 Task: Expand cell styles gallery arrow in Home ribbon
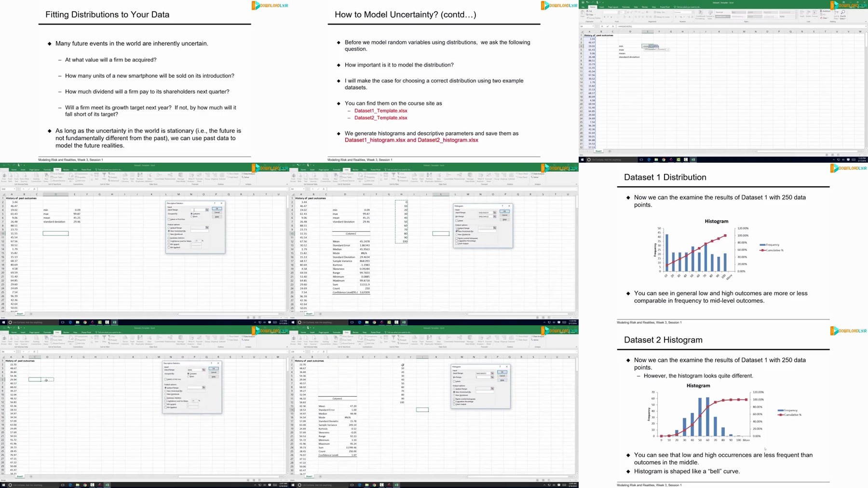click(x=796, y=17)
